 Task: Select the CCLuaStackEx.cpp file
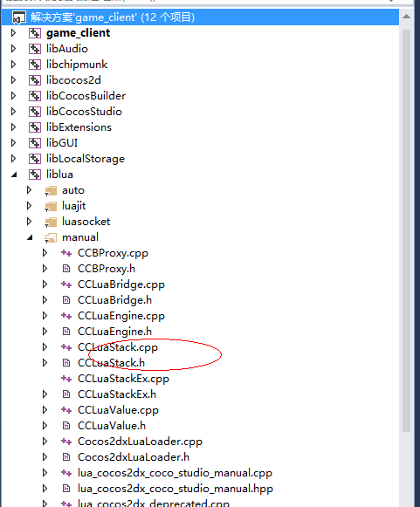point(123,379)
